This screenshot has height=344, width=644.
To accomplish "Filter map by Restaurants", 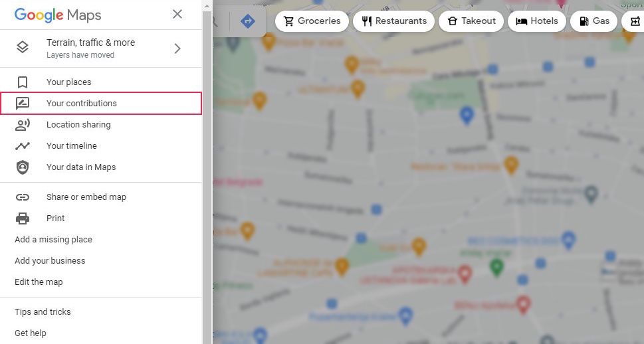I will pyautogui.click(x=393, y=21).
